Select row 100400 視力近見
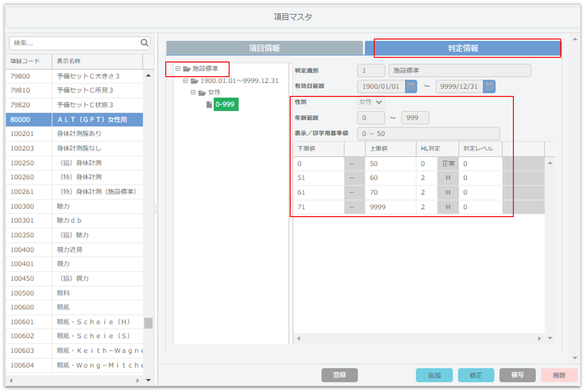The image size is (585, 392). pos(74,249)
